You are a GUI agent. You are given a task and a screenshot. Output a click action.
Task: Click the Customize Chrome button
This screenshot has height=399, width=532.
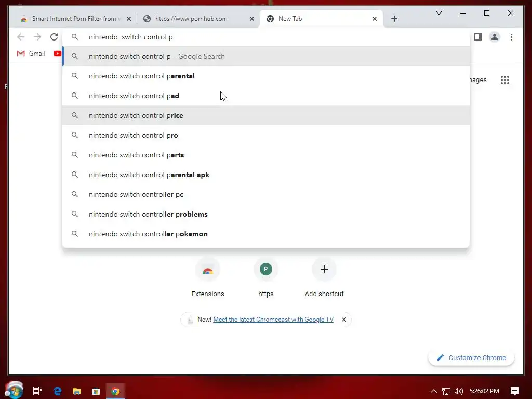point(471,357)
